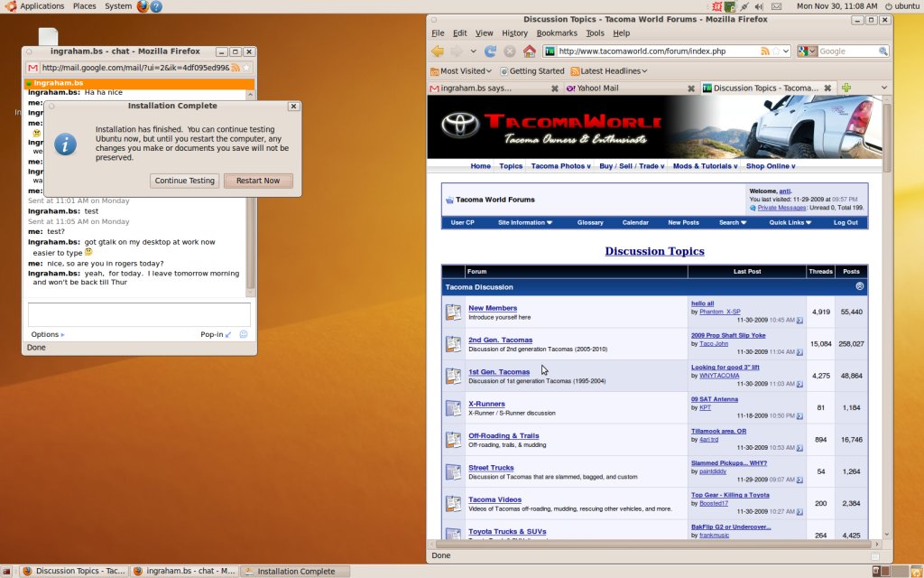Click Restart Now button
The width and height of the screenshot is (924, 578).
pos(258,181)
